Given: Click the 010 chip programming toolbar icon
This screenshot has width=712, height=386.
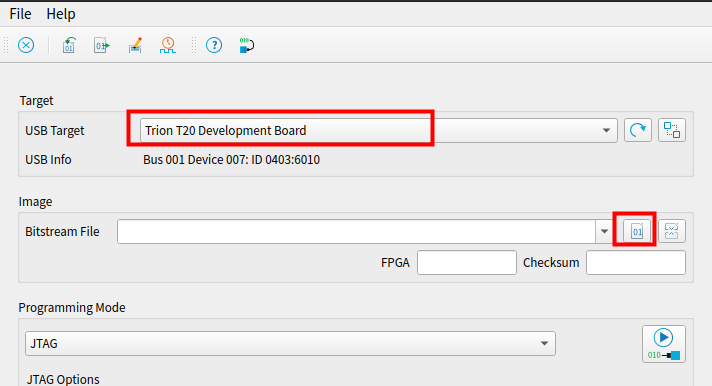Looking at the screenshot, I should point(247,45).
